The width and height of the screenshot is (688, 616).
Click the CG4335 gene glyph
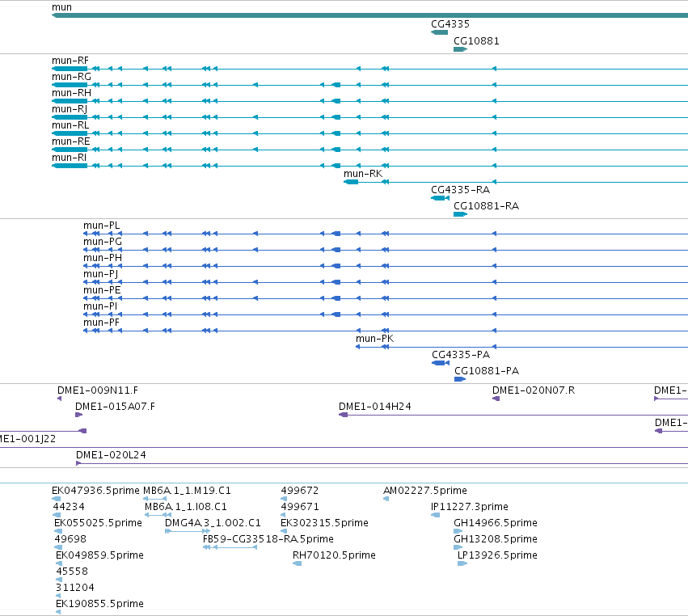[439, 32]
